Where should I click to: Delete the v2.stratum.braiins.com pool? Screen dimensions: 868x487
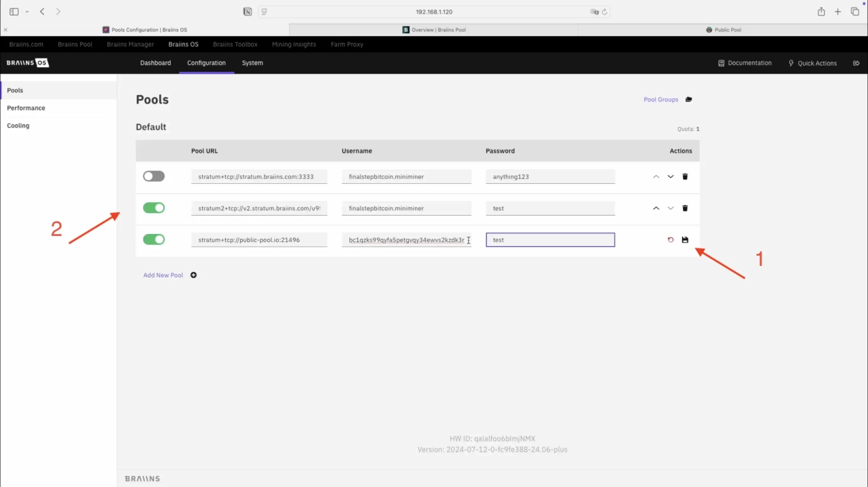685,208
